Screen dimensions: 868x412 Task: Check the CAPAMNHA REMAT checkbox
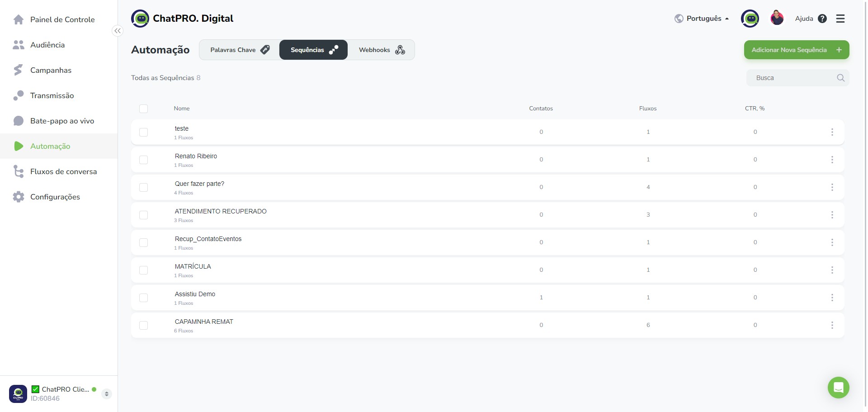144,325
